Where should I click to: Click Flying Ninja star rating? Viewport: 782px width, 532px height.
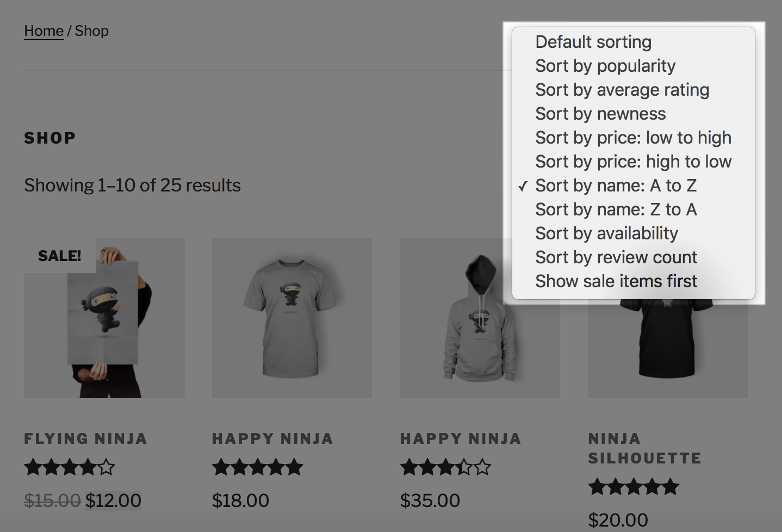point(70,467)
